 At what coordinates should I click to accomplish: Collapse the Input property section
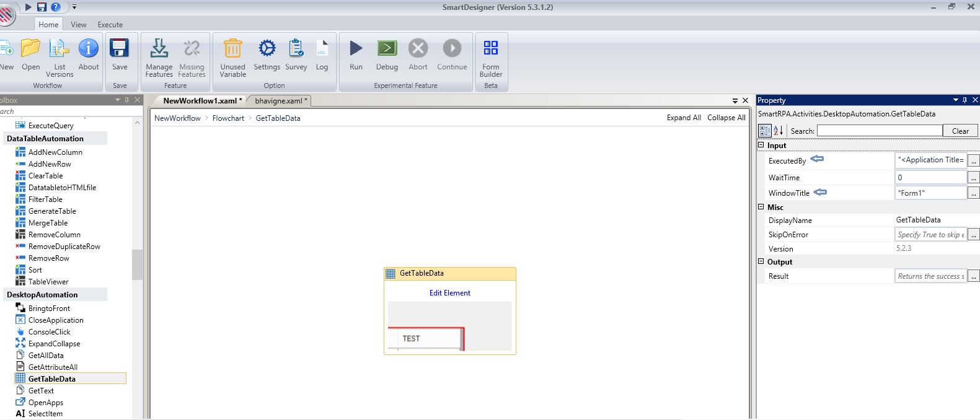pos(761,145)
